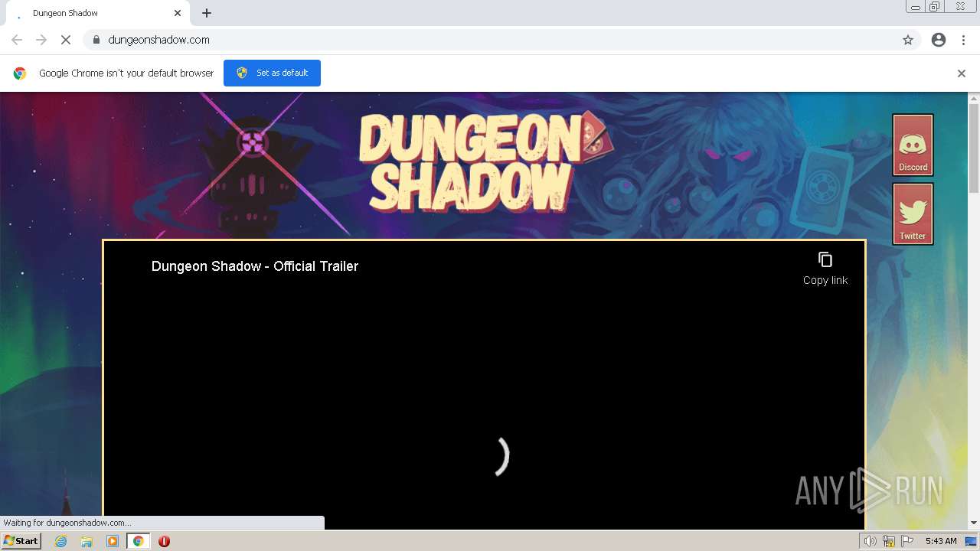Viewport: 980px width, 551px height.
Task: Click the system clock 5:43 AM
Action: click(x=941, y=541)
